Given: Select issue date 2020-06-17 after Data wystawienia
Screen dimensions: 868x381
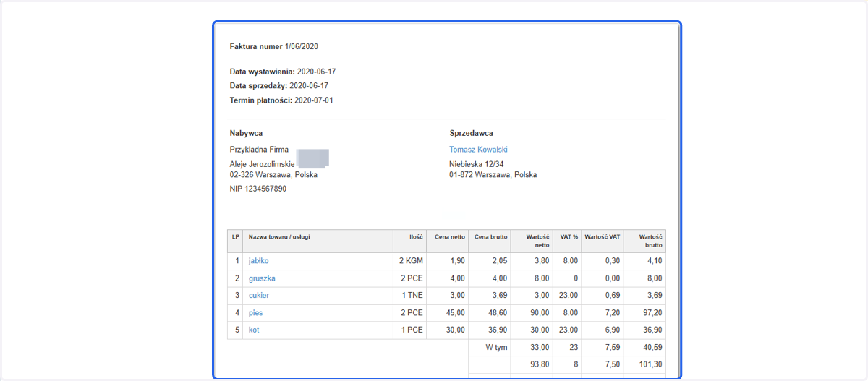Looking at the screenshot, I should 316,72.
